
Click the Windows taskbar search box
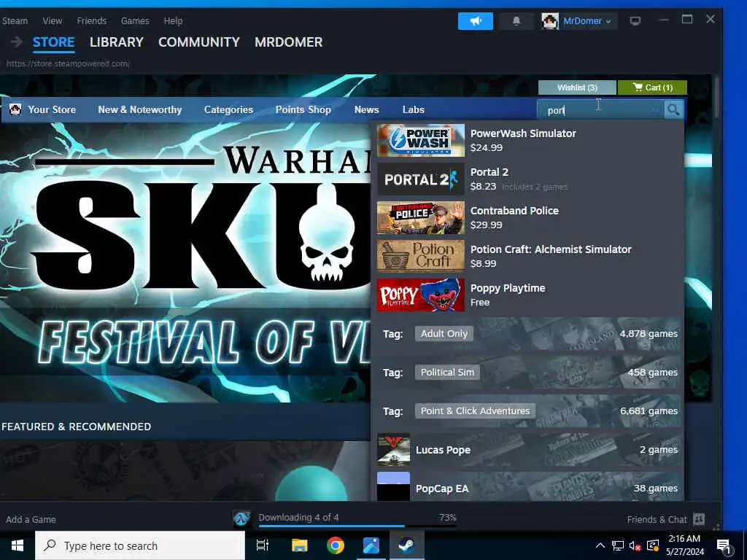tap(140, 545)
